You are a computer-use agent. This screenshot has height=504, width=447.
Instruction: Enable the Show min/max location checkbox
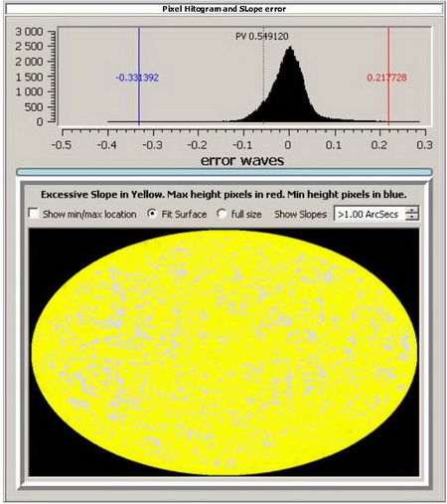(x=34, y=214)
